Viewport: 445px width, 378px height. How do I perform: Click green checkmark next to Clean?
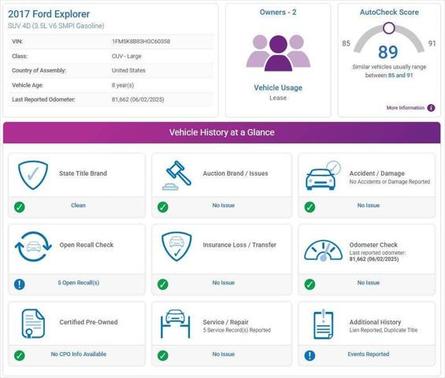[x=19, y=207]
